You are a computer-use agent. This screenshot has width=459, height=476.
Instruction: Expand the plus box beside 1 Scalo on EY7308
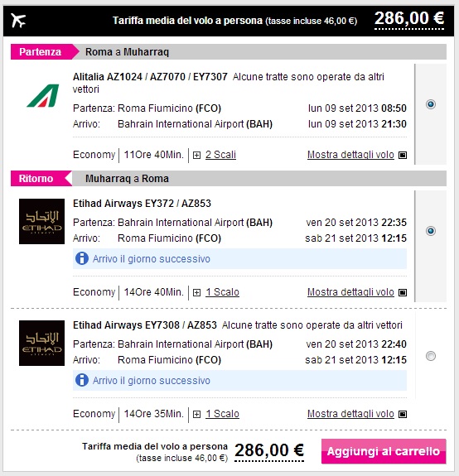[x=197, y=415]
